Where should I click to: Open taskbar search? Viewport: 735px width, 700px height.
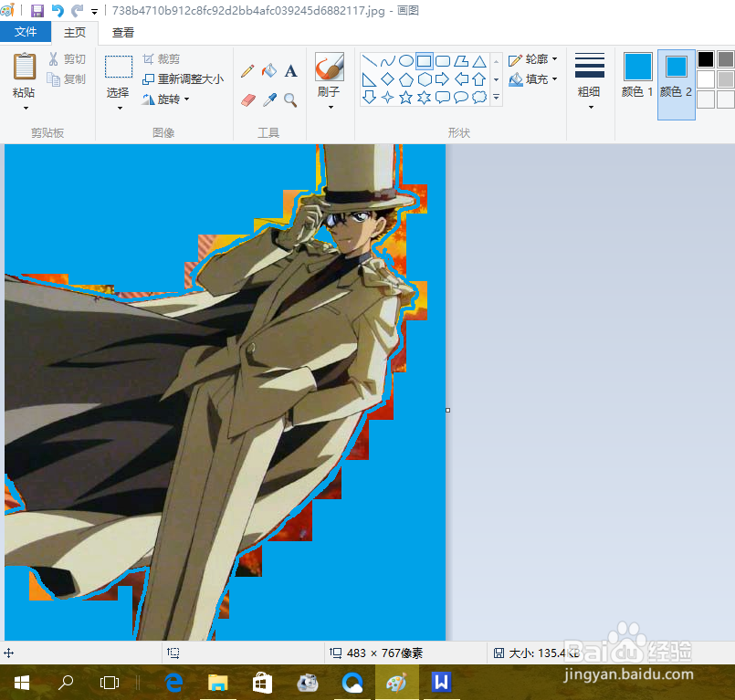[x=66, y=682]
